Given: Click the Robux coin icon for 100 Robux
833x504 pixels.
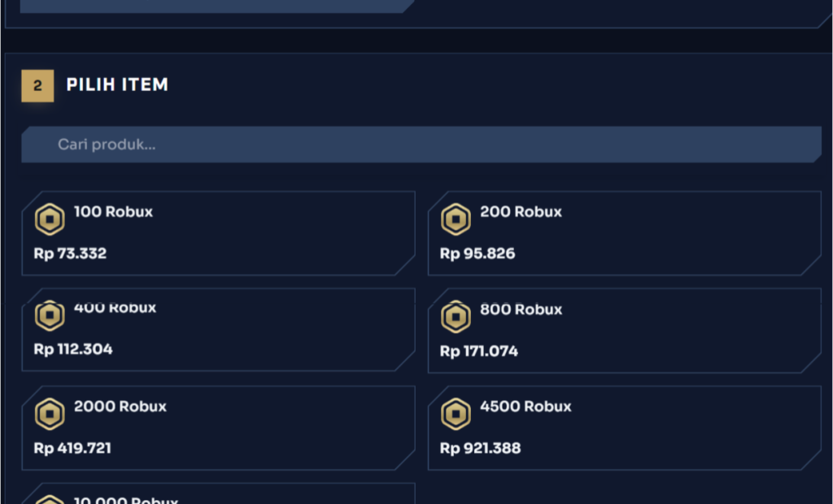Looking at the screenshot, I should 50,219.
